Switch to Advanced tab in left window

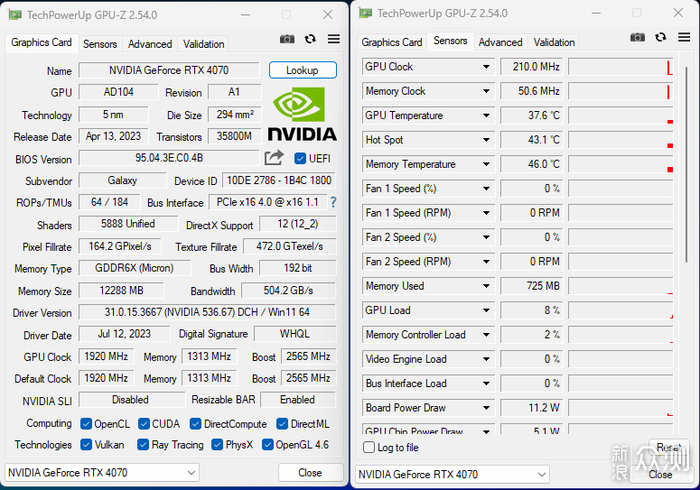click(150, 44)
